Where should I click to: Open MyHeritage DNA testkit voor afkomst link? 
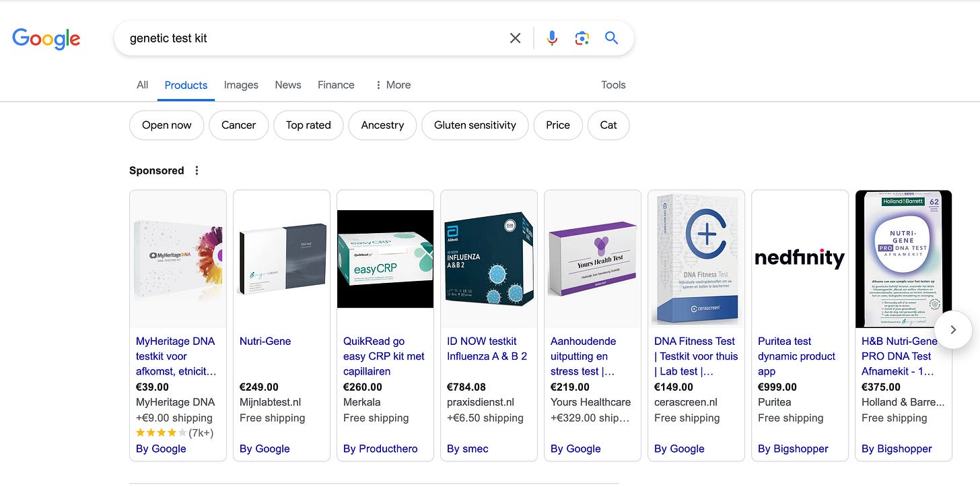(x=176, y=356)
